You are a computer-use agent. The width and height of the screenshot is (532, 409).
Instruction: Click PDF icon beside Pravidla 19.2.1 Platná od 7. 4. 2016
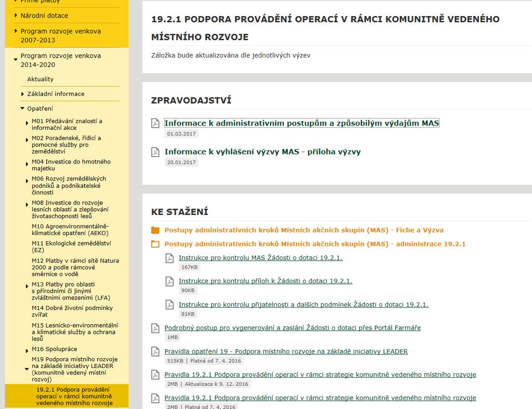tap(155, 398)
